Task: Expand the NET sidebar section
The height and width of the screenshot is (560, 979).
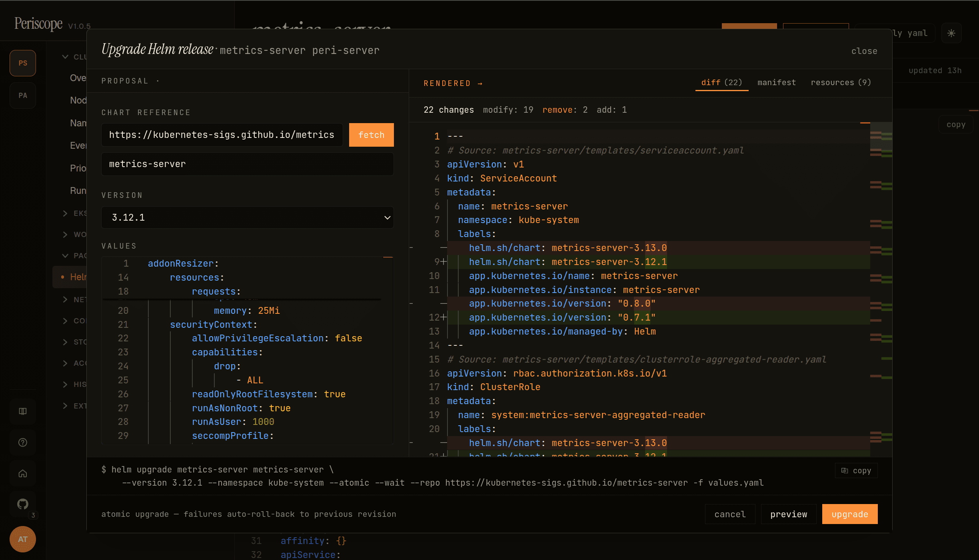Action: click(74, 300)
